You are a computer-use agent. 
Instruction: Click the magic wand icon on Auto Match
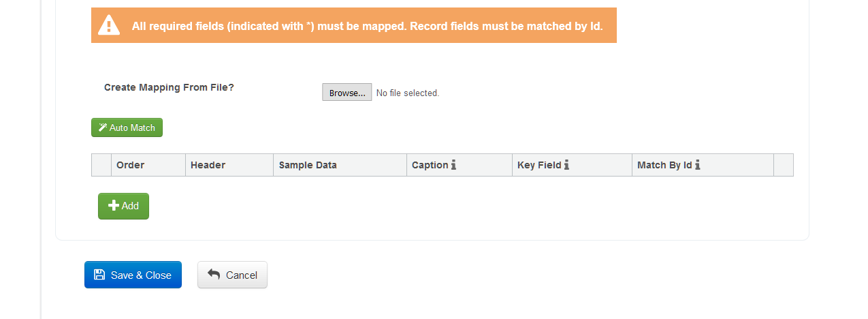tap(103, 127)
